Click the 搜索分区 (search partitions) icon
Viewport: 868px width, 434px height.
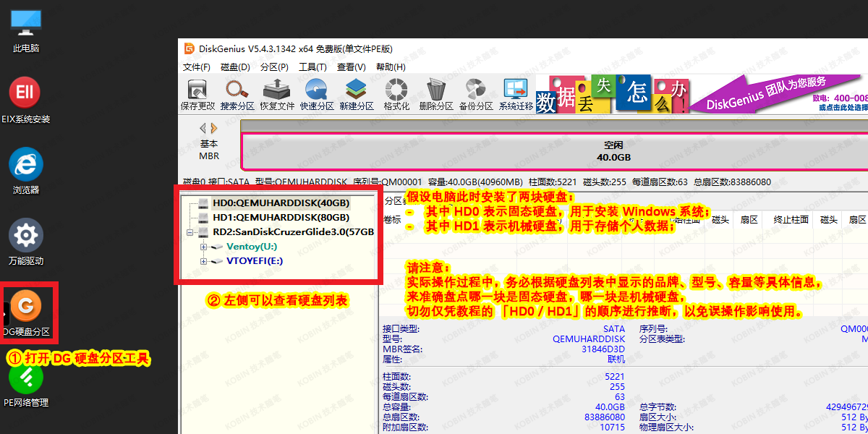pyautogui.click(x=236, y=93)
